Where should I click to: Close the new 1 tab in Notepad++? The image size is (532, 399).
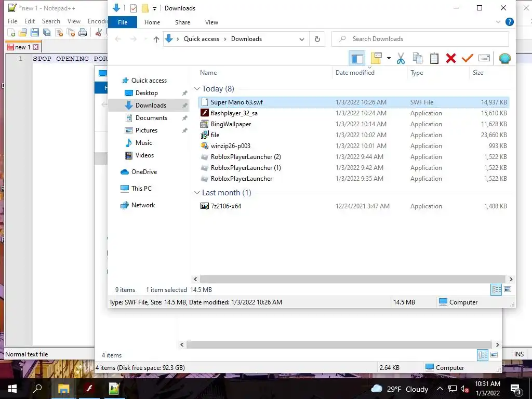pos(36,47)
